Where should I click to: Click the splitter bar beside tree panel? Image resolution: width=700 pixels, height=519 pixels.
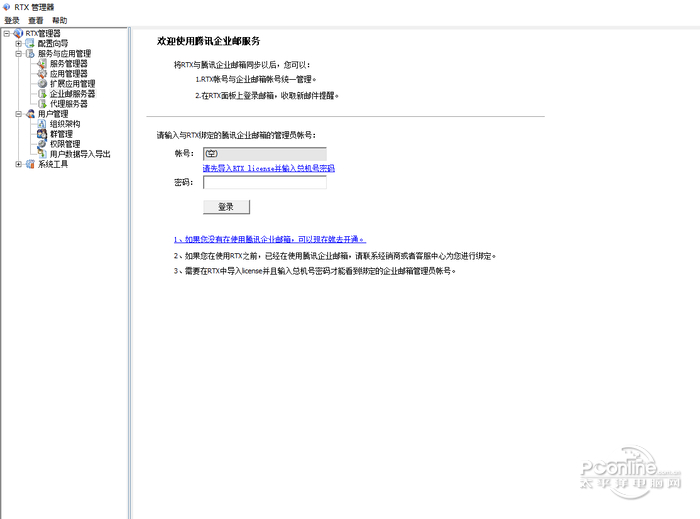pos(129,273)
